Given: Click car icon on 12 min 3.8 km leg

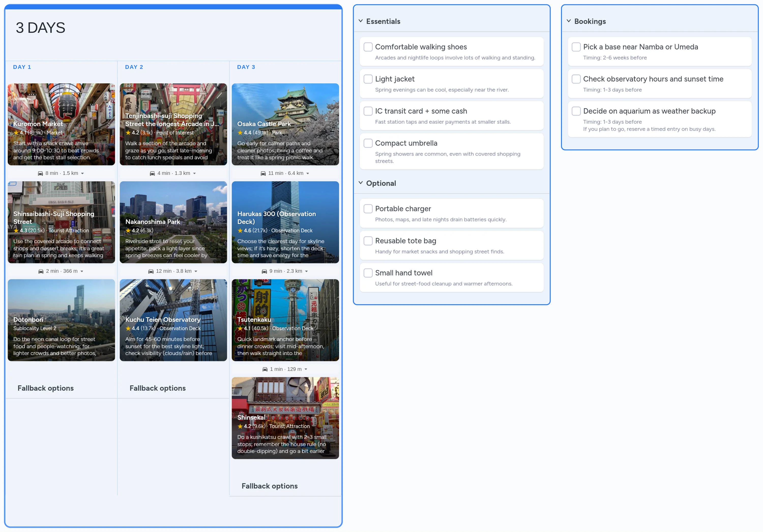Looking at the screenshot, I should coord(151,271).
